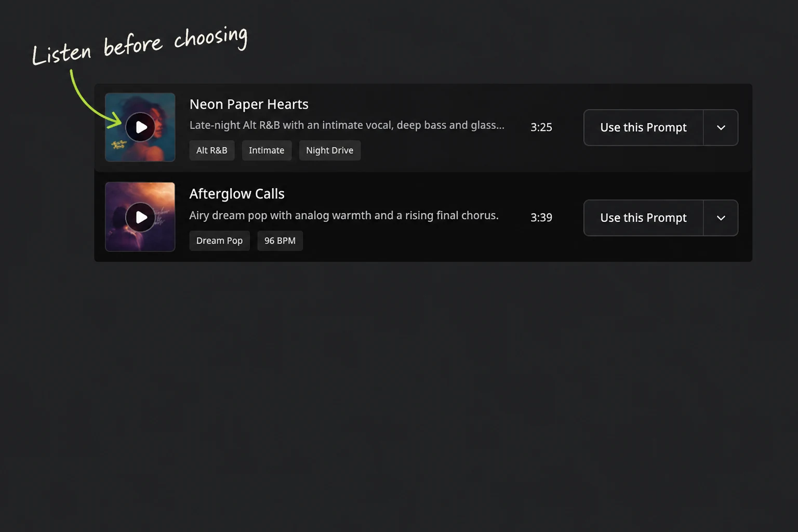The width and height of the screenshot is (798, 532).
Task: Click the 3:39 duration label
Action: tap(541, 218)
